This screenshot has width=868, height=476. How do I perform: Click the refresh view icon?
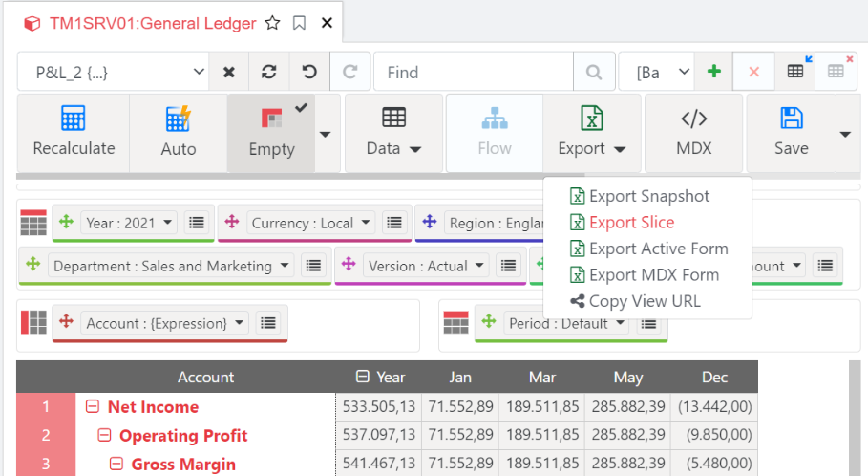point(269,72)
